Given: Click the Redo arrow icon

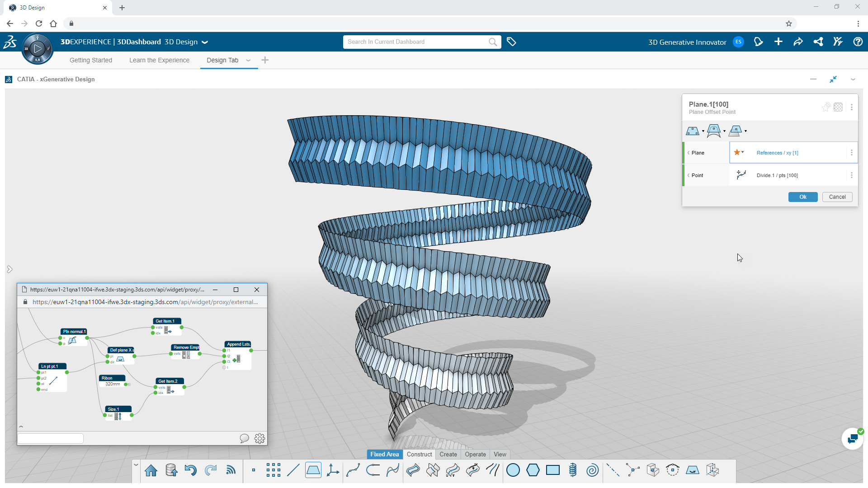Looking at the screenshot, I should click(x=211, y=470).
